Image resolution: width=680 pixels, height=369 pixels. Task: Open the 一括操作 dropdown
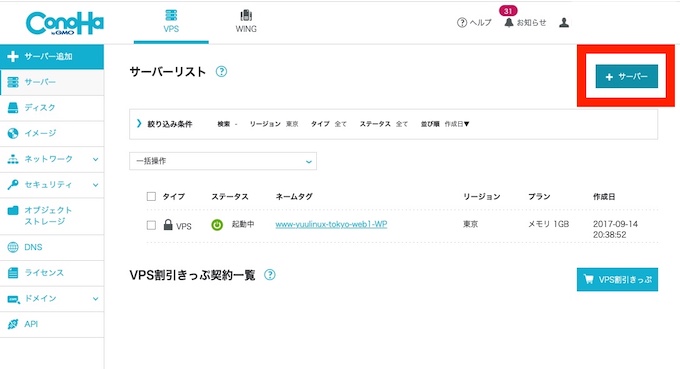(x=223, y=161)
